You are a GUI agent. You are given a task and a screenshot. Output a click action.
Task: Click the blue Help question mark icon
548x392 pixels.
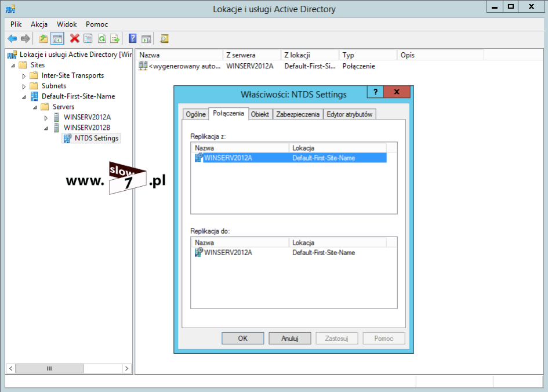point(133,38)
